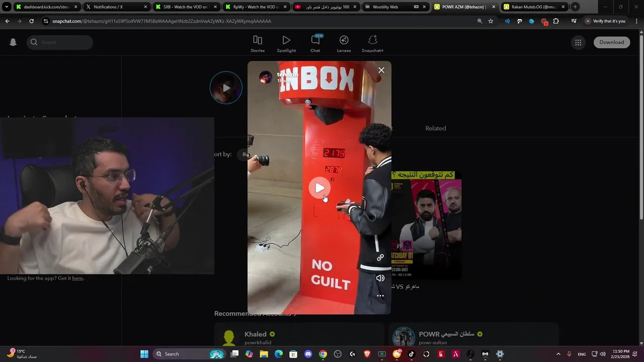Click the taskbar Search box
Viewport: 644px width, 362px height.
(190, 354)
